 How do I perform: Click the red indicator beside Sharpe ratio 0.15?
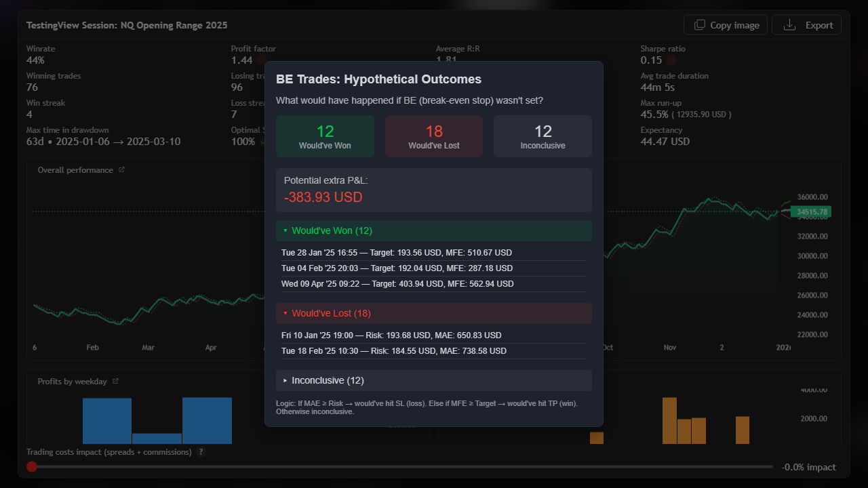point(671,60)
